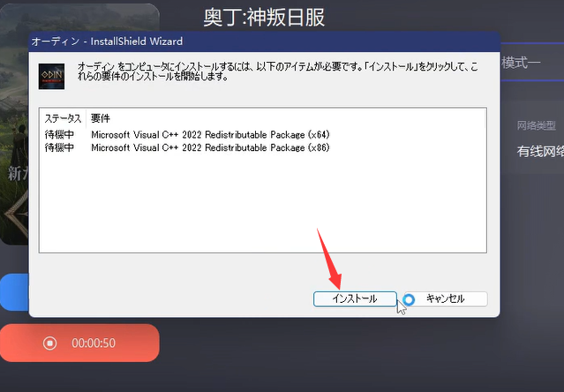
Task: Click the 00:00:50 recording timer
Action: [94, 343]
